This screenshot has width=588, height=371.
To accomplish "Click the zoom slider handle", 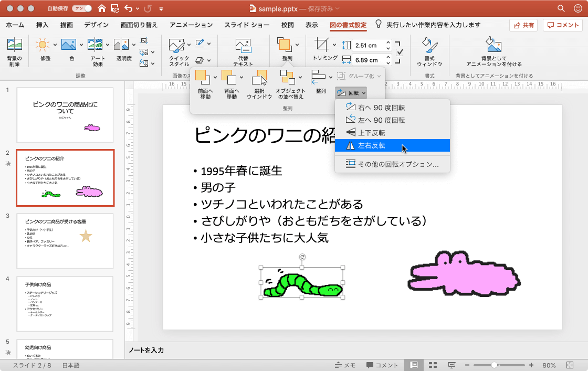I will point(494,365).
